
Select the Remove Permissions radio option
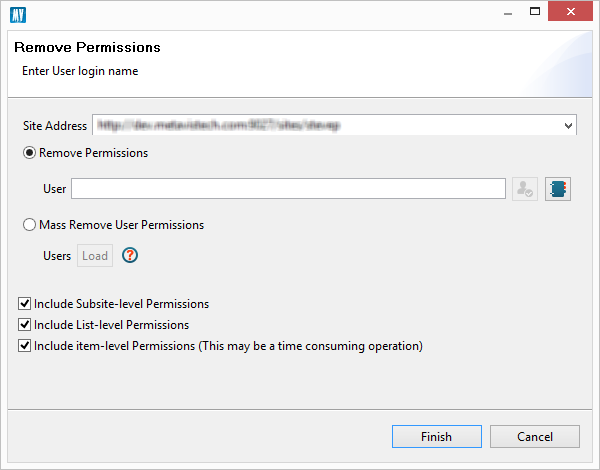[29, 153]
